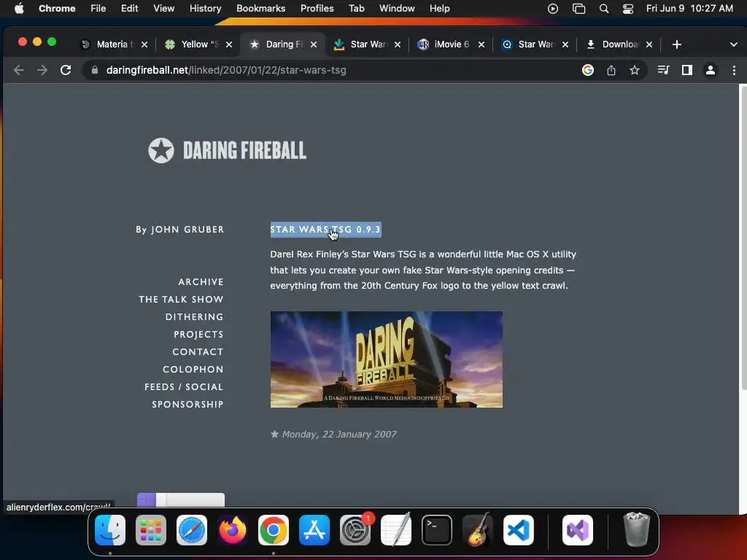Image resolution: width=747 pixels, height=560 pixels.
Task: Expand the tab search chevron
Action: [734, 44]
